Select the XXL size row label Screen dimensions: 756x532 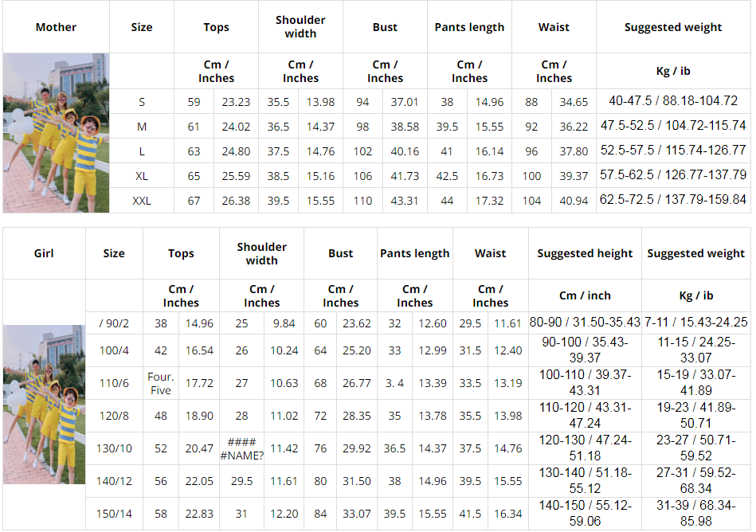142,201
